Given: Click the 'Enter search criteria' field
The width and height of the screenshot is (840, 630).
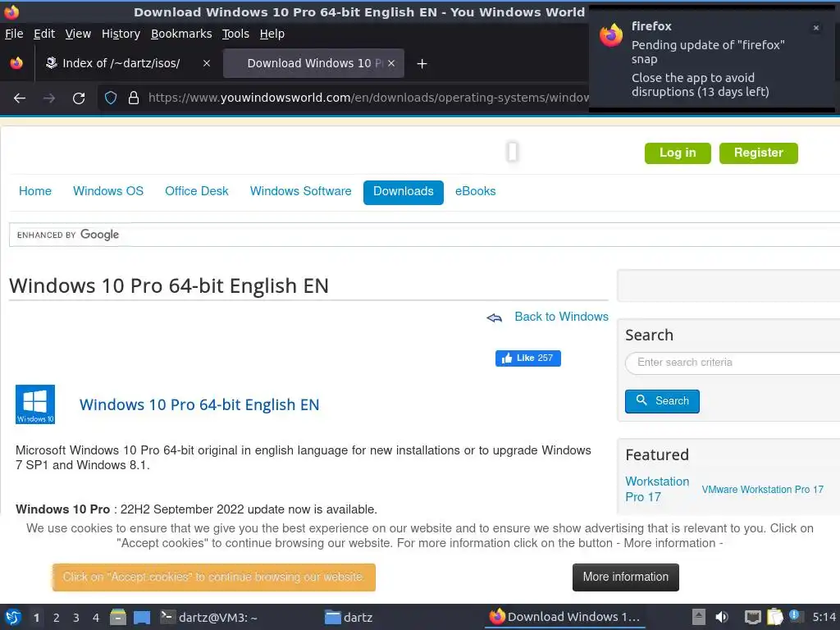Looking at the screenshot, I should [734, 363].
